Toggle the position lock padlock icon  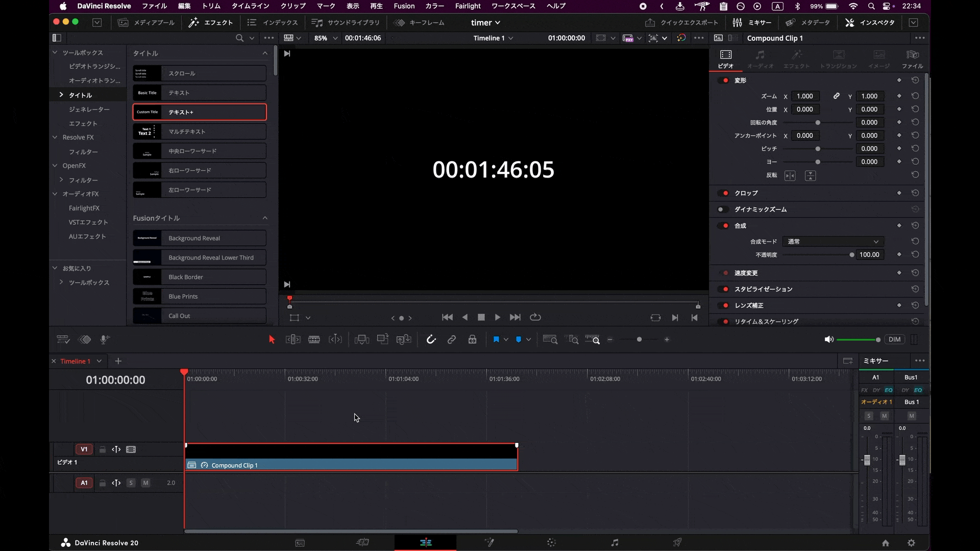pos(473,340)
